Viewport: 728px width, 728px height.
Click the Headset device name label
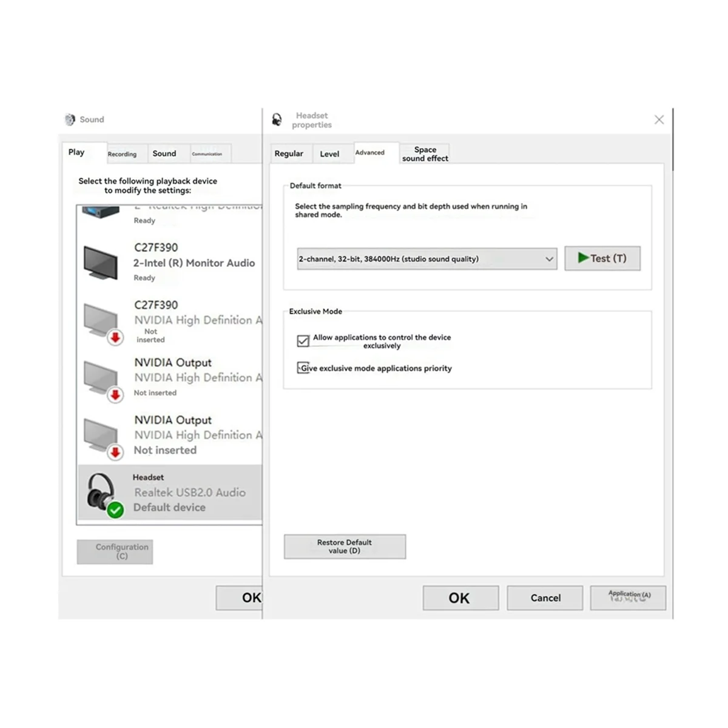click(148, 477)
